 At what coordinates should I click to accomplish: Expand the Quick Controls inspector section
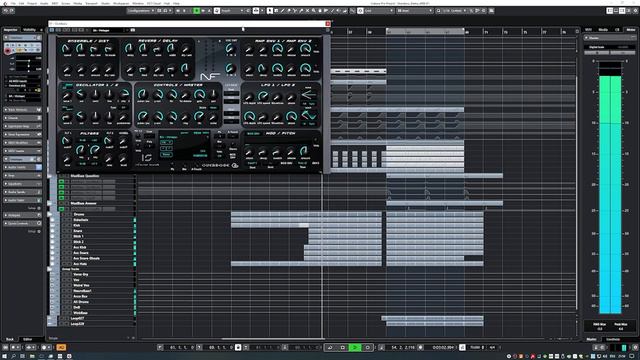pos(22,223)
